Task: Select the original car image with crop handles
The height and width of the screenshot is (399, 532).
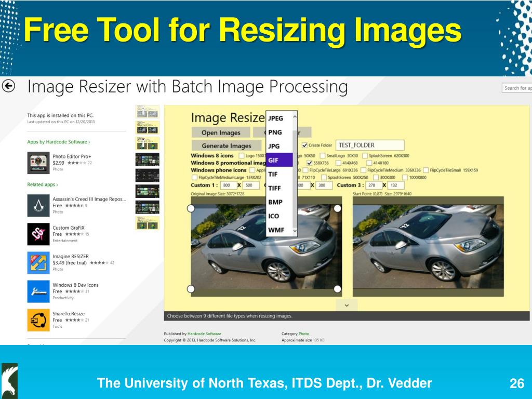Action: [267, 247]
